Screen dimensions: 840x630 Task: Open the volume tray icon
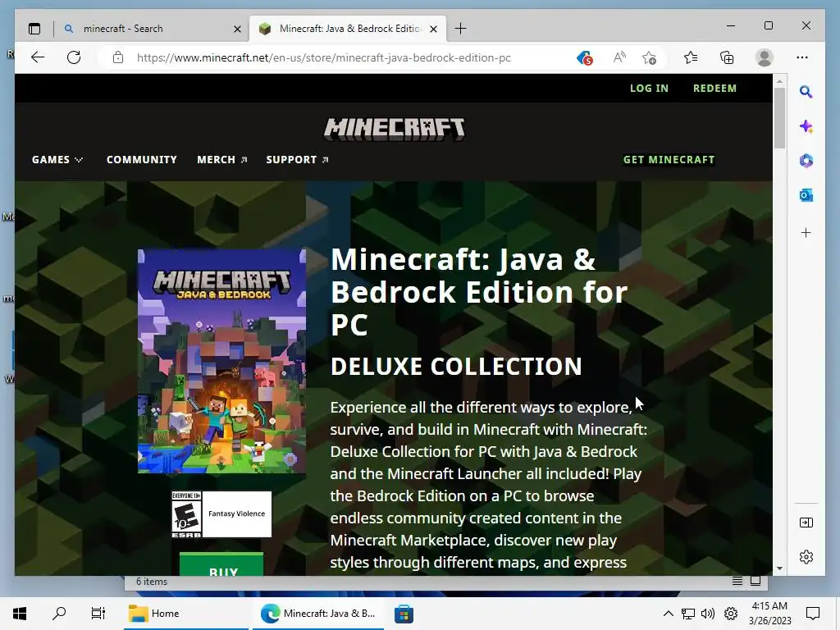click(x=708, y=614)
